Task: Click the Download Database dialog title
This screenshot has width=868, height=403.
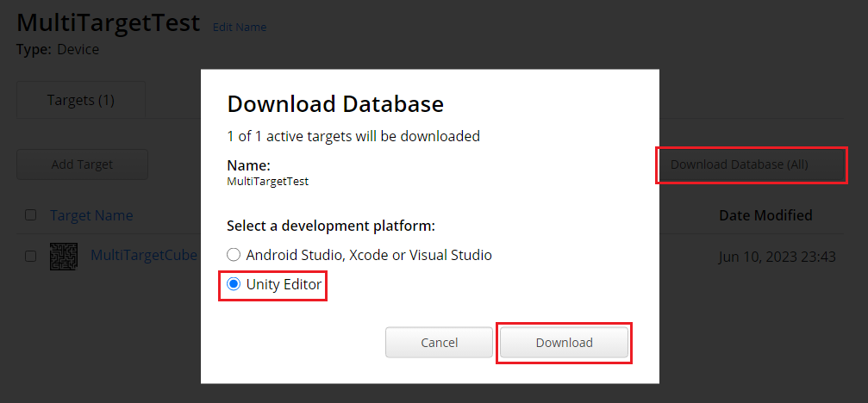Action: (335, 104)
